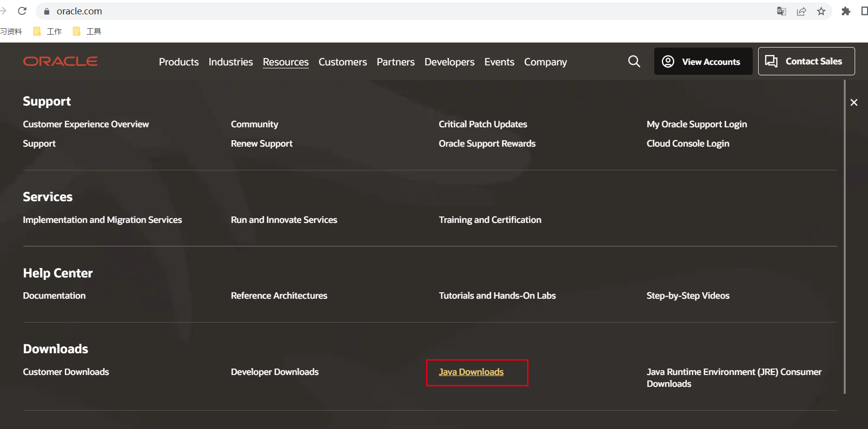Open the Partners menu
868x429 pixels.
(395, 62)
